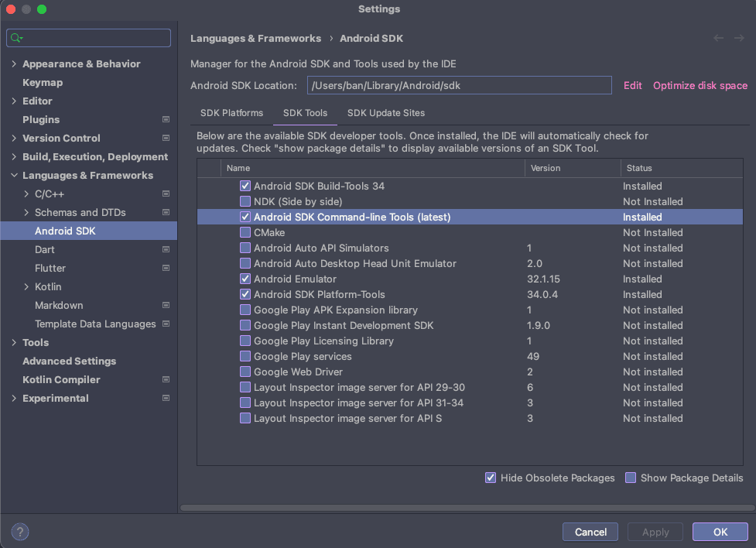This screenshot has width=756, height=548.
Task: Expand the Editor section
Action: 13,101
